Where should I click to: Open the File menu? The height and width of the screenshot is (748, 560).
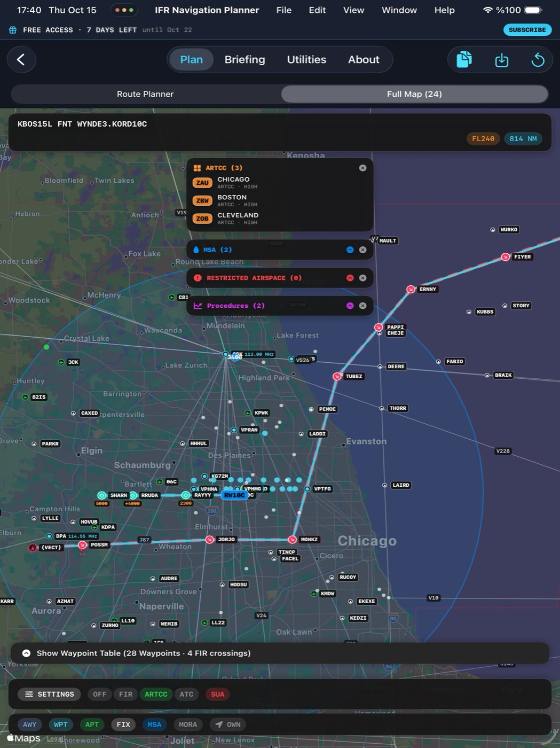click(x=283, y=10)
